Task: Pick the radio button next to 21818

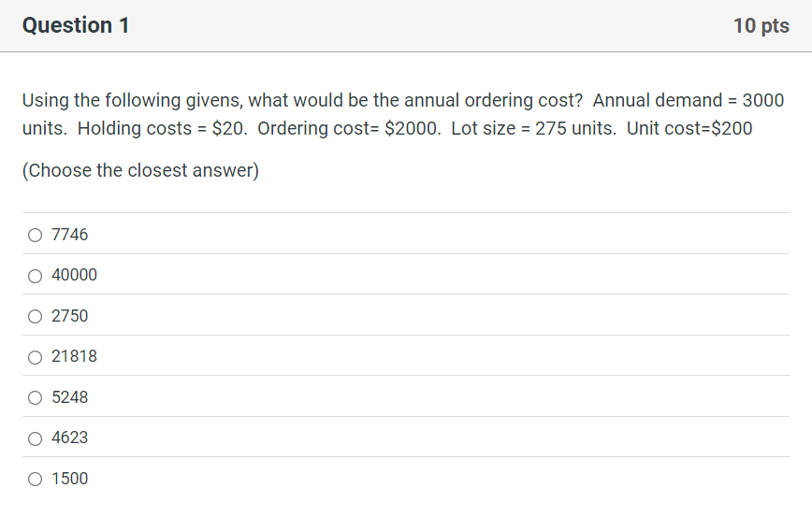Action: 35,357
